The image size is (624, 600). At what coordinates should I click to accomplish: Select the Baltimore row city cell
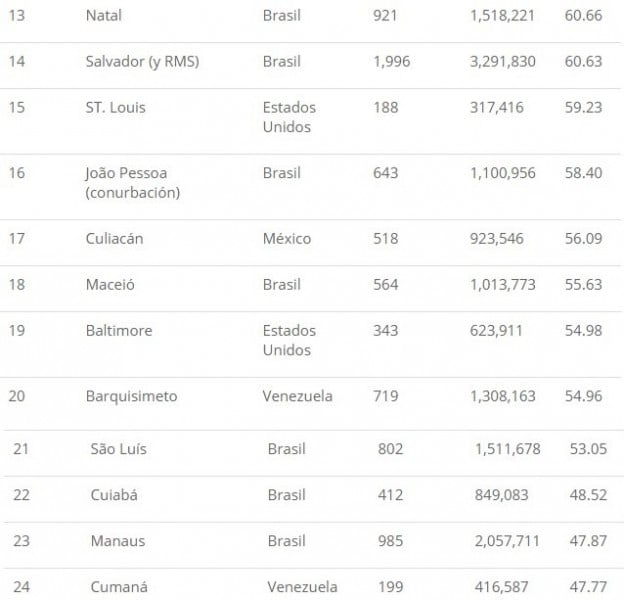click(119, 331)
